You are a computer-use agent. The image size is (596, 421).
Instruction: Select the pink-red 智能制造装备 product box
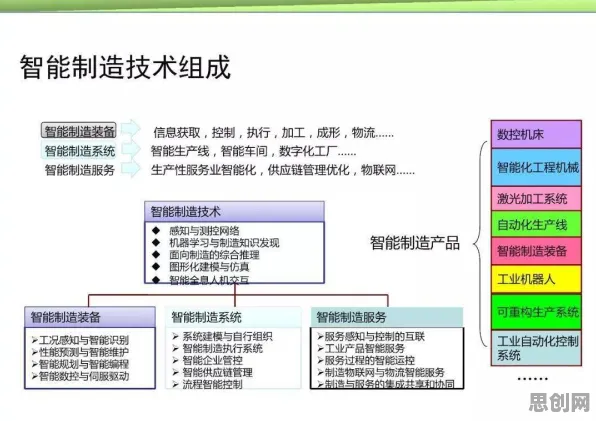(536, 251)
